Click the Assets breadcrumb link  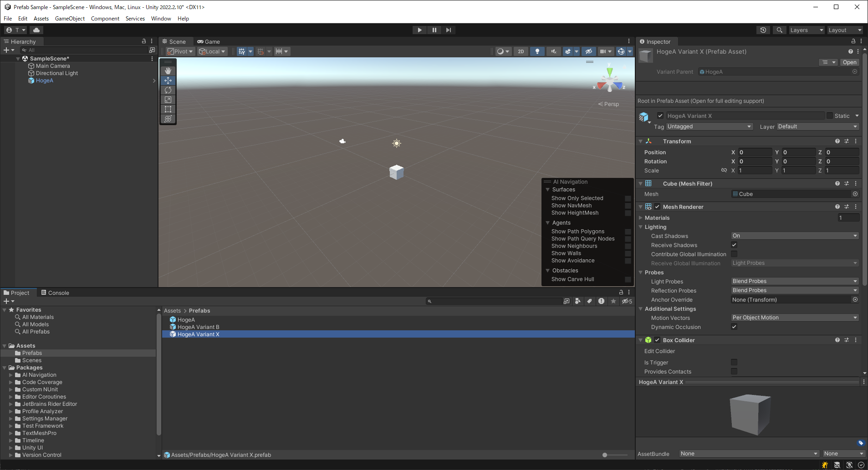click(x=172, y=311)
